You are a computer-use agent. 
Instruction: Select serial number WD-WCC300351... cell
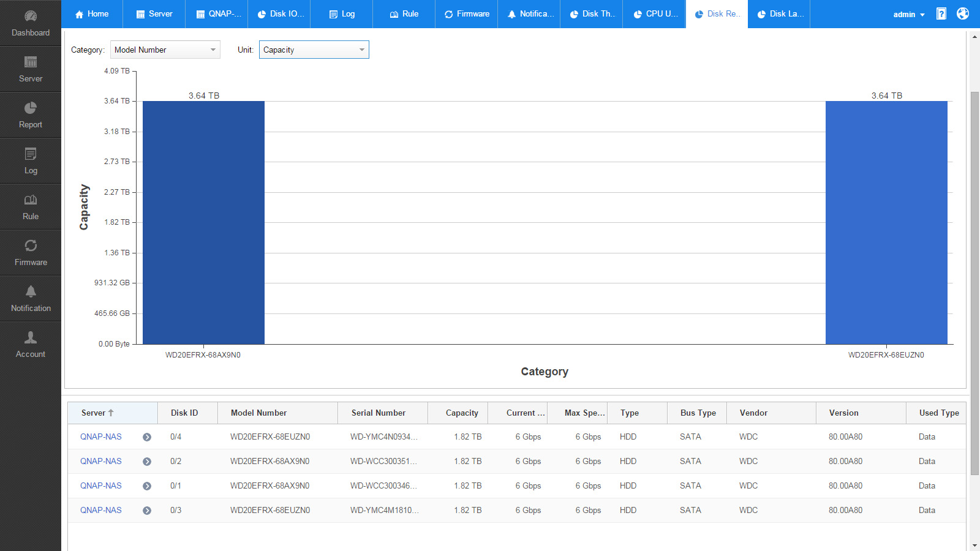pyautogui.click(x=383, y=461)
